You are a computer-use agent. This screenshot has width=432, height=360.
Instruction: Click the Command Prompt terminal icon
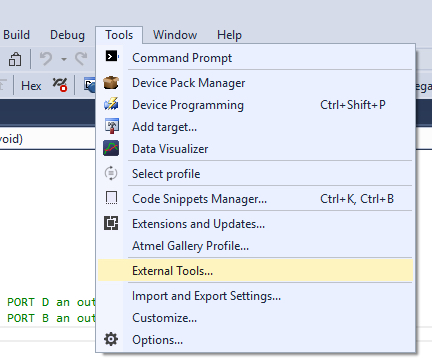tap(111, 56)
